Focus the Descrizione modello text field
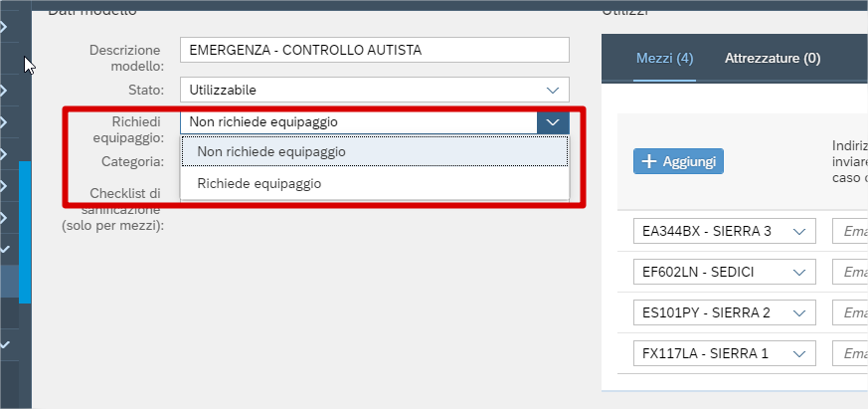Image resolution: width=868 pixels, height=409 pixels. [x=374, y=50]
